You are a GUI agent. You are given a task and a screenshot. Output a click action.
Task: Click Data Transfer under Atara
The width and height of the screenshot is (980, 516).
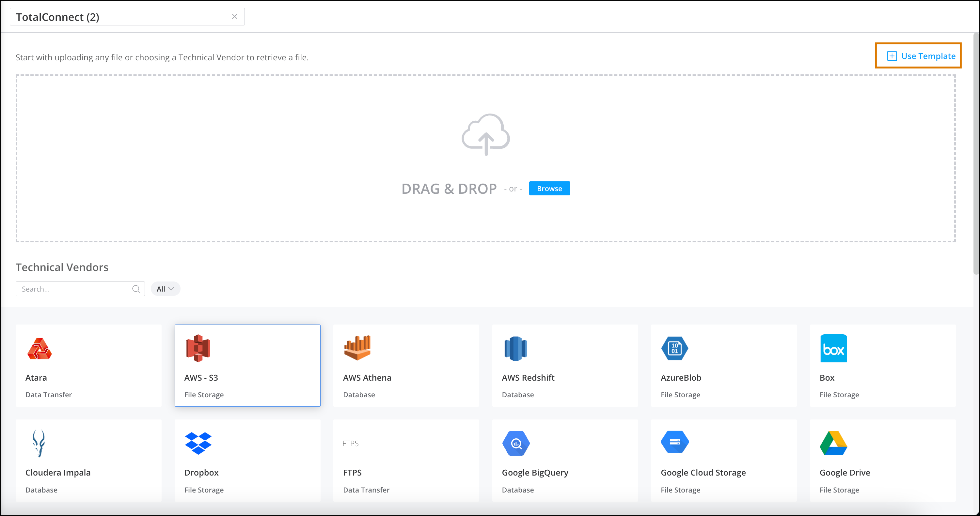48,394
